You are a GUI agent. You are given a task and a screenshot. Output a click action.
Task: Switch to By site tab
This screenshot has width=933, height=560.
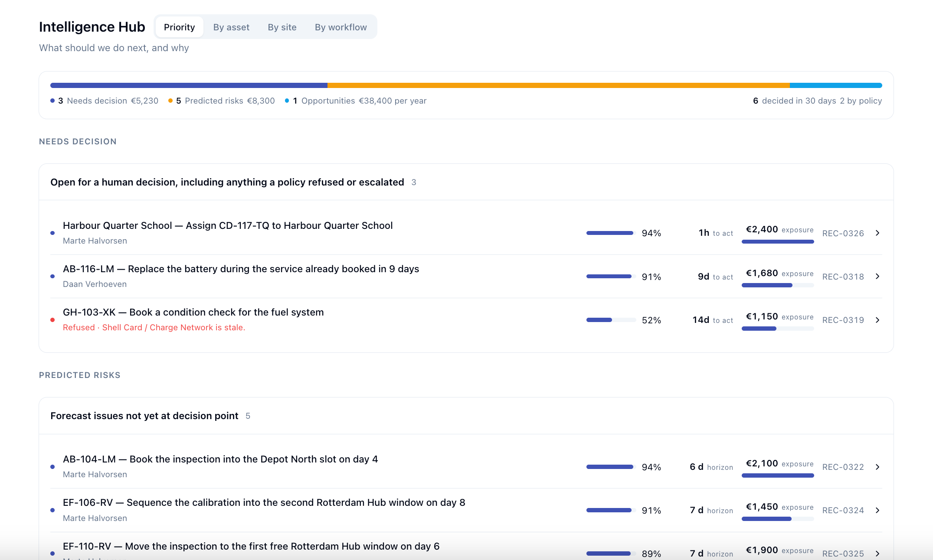pos(282,27)
